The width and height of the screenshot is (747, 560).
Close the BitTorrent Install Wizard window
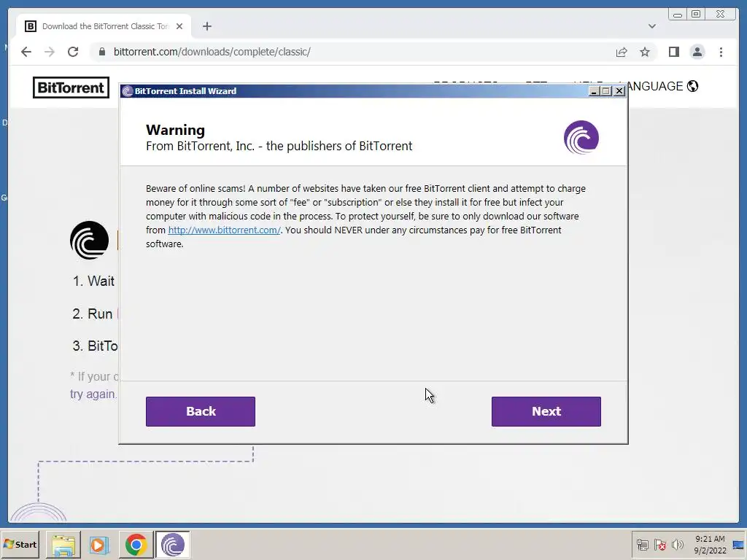[x=619, y=90]
